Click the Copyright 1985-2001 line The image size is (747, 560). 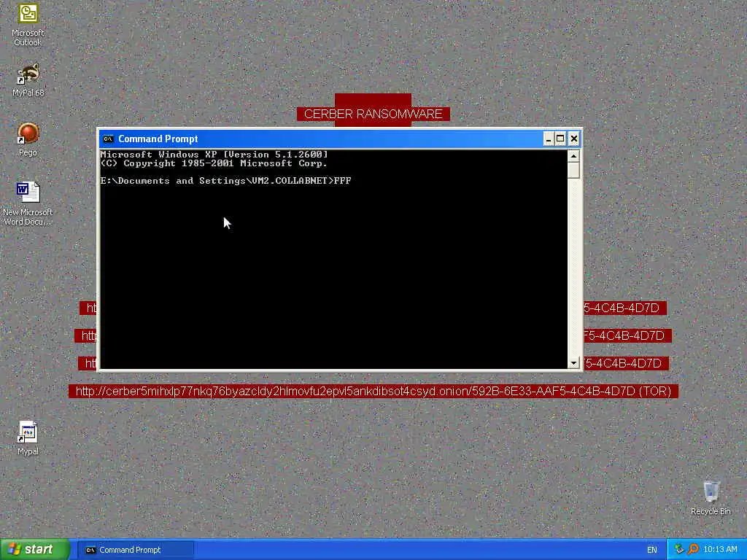coord(214,163)
